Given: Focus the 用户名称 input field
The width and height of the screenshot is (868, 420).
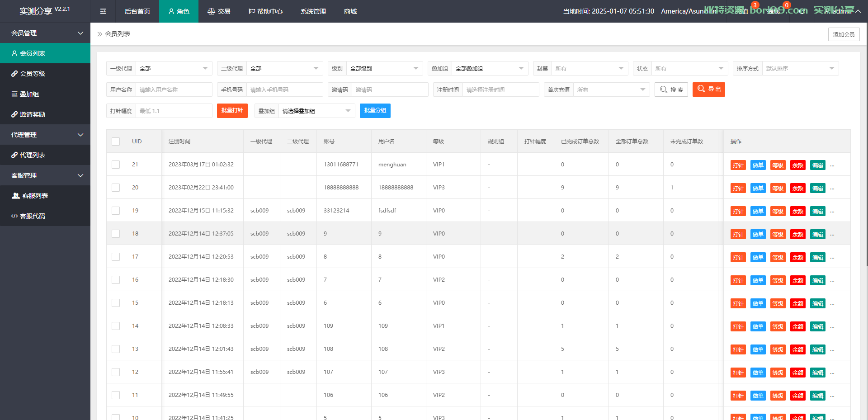Looking at the screenshot, I should 174,90.
